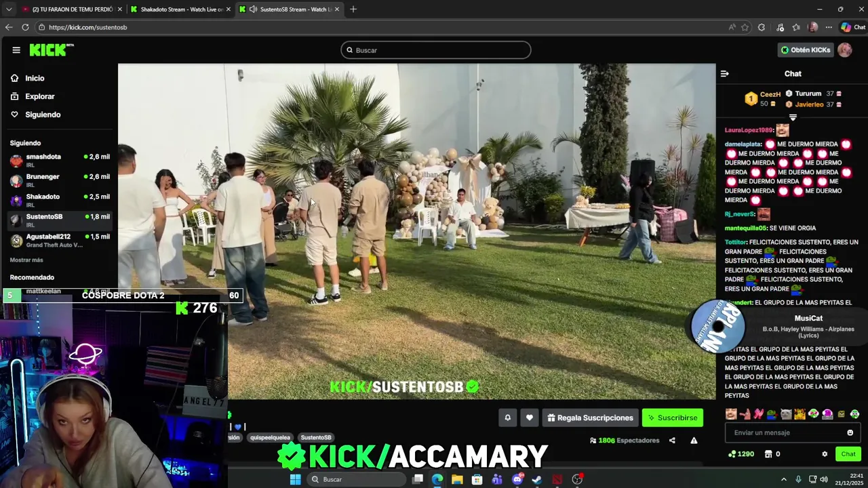Image resolution: width=868 pixels, height=488 pixels.
Task: Select the last green emote in quick bar
Action: [854, 414]
